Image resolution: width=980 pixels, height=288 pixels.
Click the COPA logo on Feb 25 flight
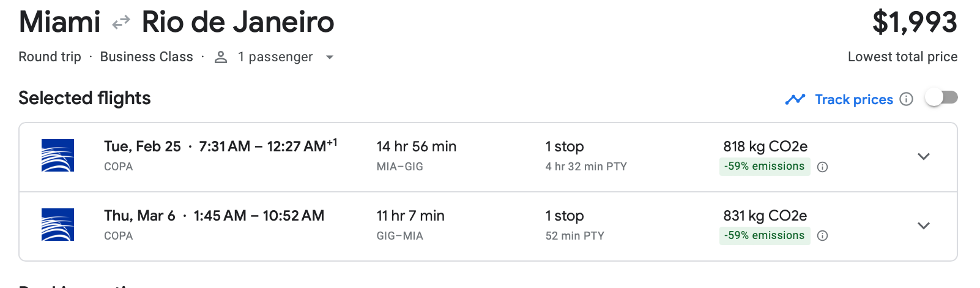click(58, 155)
